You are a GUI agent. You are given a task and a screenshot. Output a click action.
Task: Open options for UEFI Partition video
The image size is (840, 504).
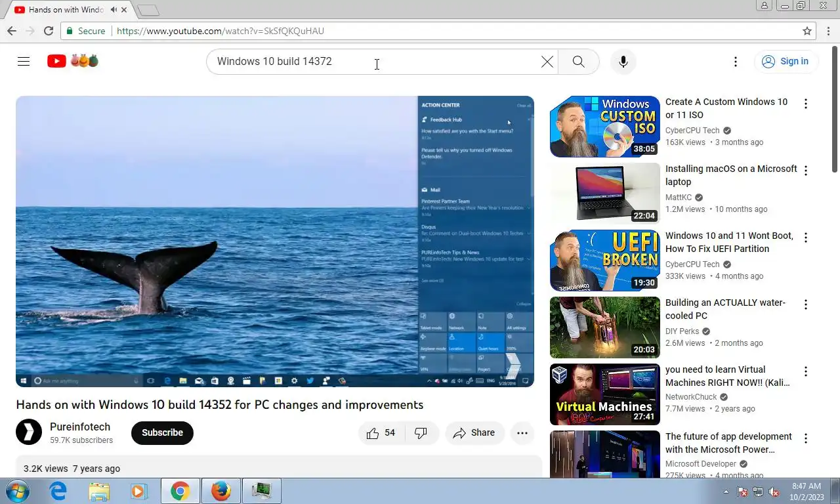[806, 238]
